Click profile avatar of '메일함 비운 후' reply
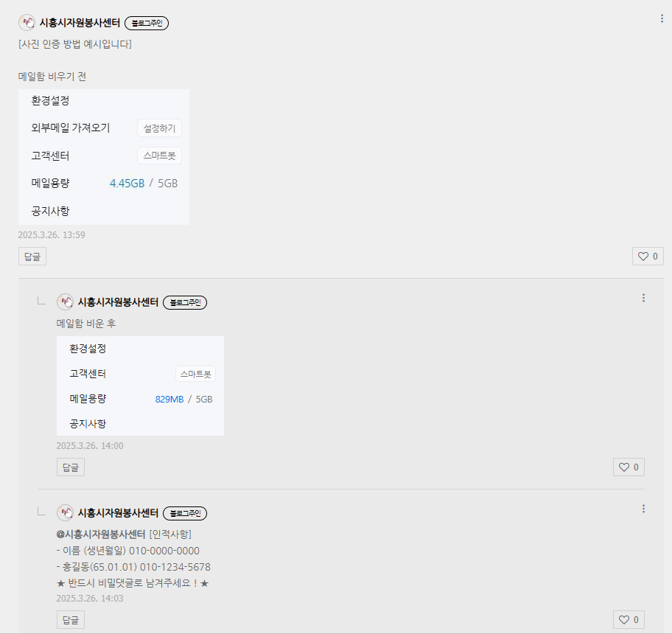 tap(65, 302)
